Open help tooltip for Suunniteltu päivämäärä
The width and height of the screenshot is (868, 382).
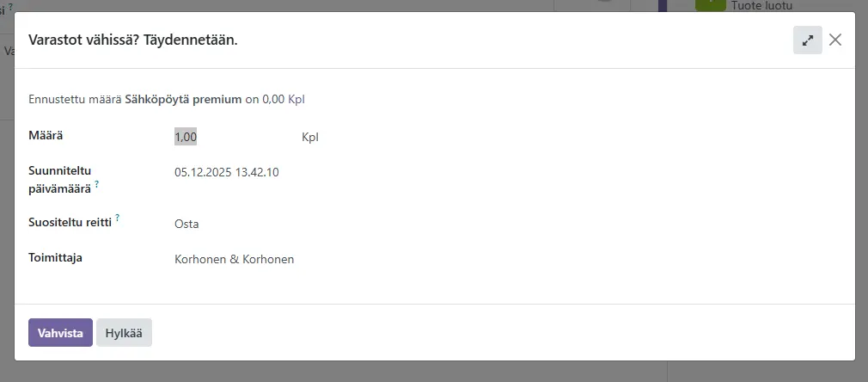point(97,183)
